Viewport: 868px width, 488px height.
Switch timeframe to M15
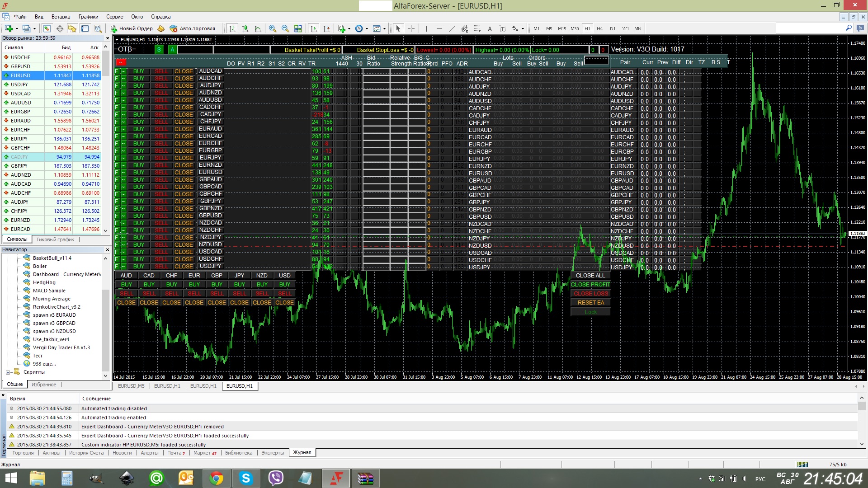point(562,28)
